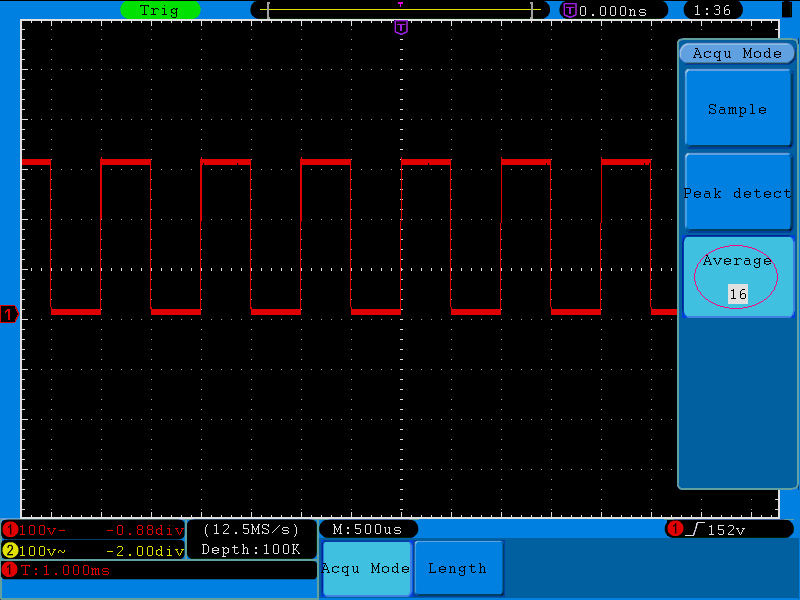Click the rising edge trigger slope icon
The image size is (800, 600).
695,529
